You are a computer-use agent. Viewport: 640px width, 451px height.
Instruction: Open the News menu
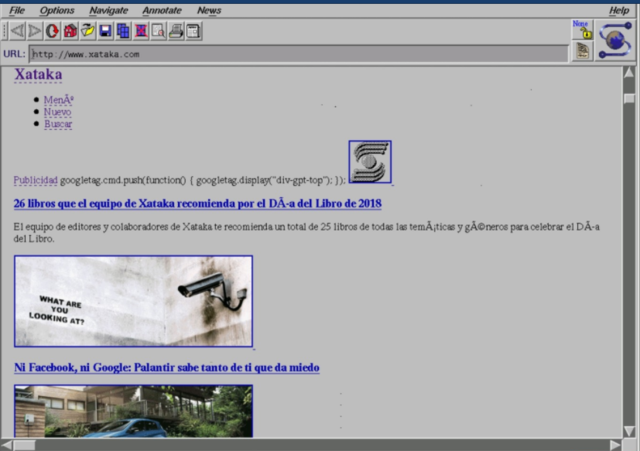coord(209,11)
